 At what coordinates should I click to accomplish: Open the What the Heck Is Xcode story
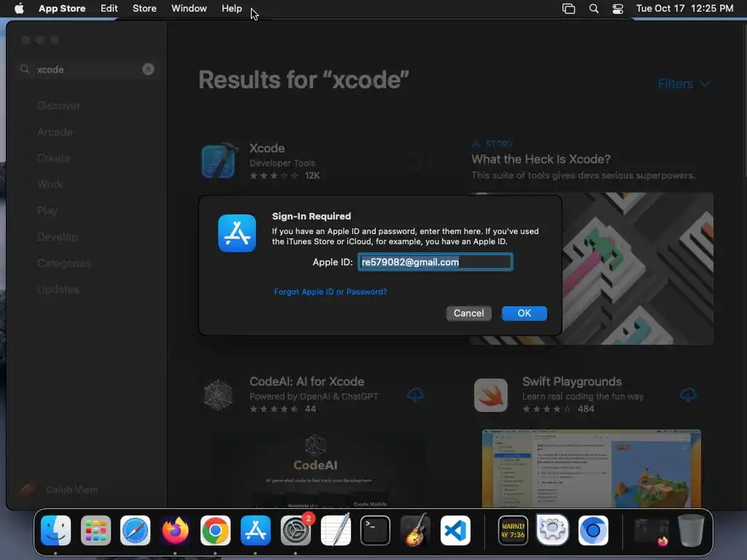tap(541, 159)
